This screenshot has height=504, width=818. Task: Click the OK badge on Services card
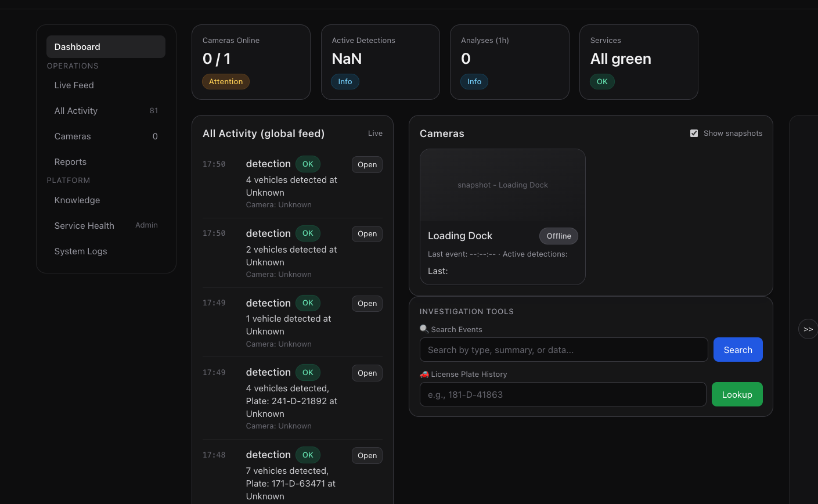(x=602, y=81)
